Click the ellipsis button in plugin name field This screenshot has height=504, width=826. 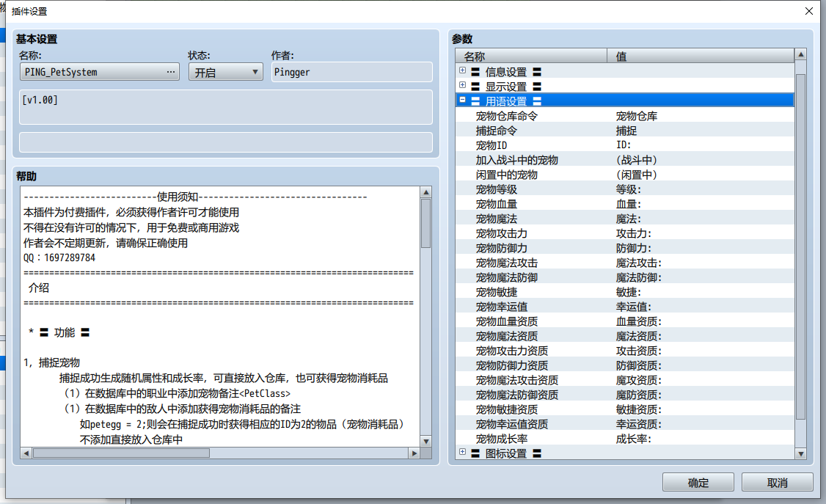(171, 72)
